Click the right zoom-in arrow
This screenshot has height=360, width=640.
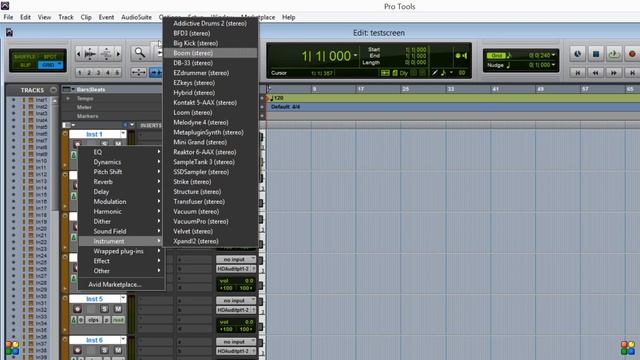click(118, 54)
